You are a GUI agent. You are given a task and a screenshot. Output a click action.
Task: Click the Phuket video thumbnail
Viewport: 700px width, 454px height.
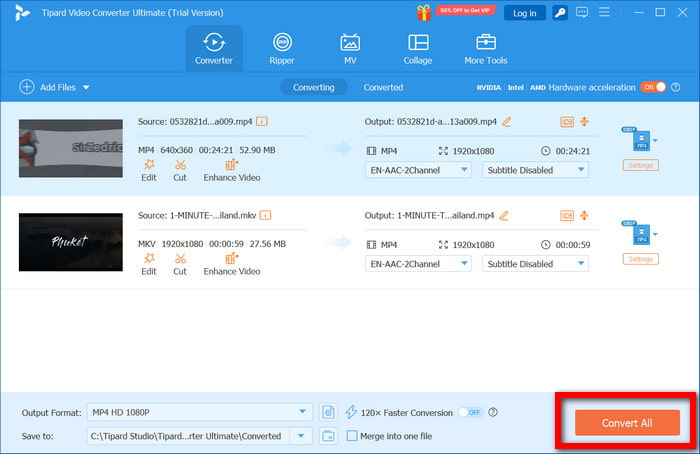(71, 241)
